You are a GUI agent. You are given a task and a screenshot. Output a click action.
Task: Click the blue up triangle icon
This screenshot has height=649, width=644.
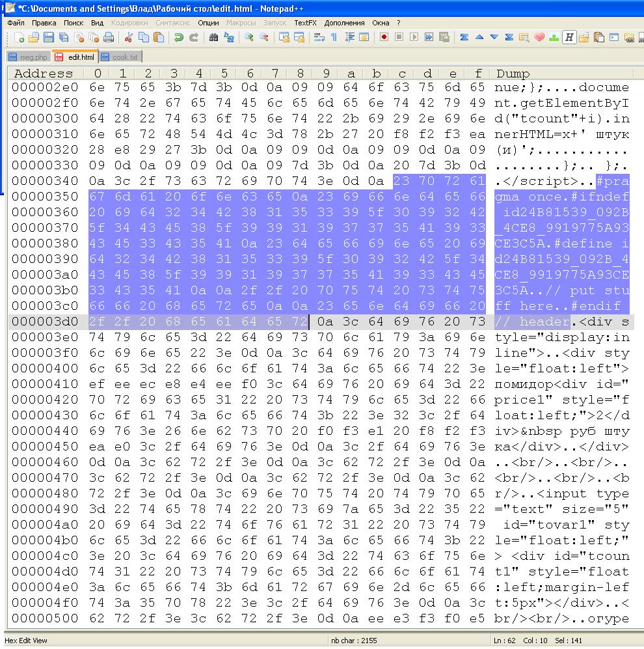tap(479, 37)
